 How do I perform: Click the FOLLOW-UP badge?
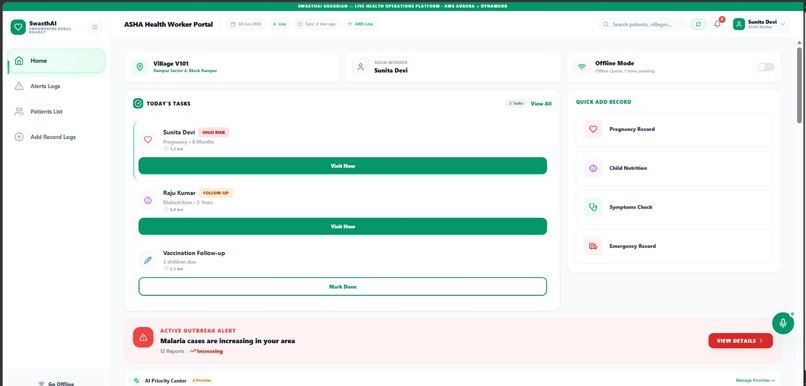(x=216, y=193)
